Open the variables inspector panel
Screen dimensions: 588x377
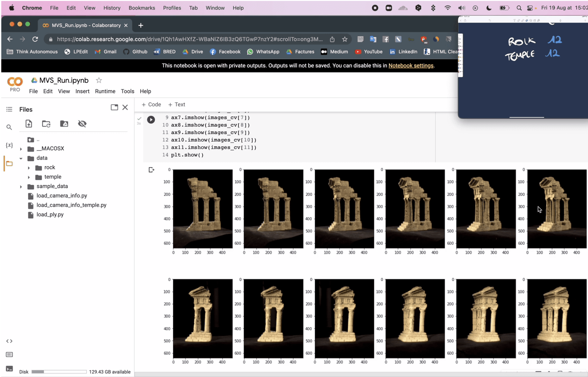click(9, 145)
